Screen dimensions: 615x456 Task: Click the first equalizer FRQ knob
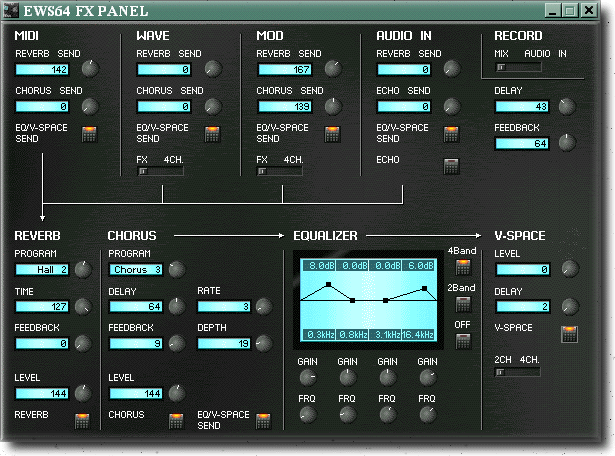click(x=308, y=415)
